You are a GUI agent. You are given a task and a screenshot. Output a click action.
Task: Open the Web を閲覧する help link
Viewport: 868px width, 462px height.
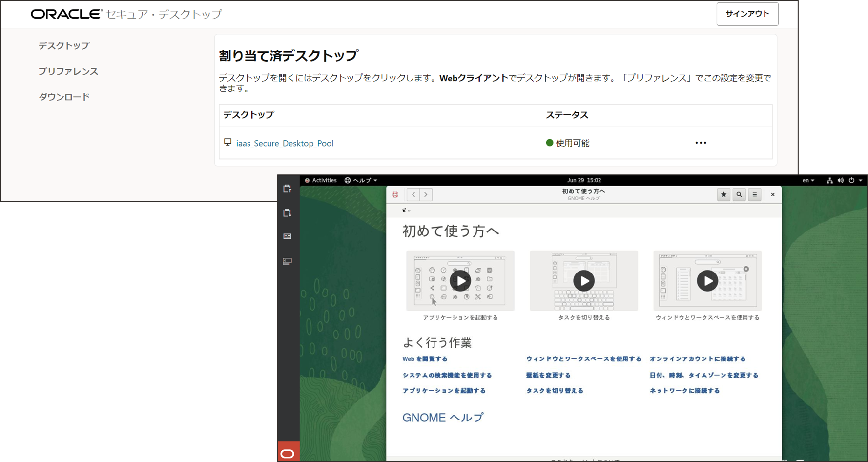coord(425,359)
